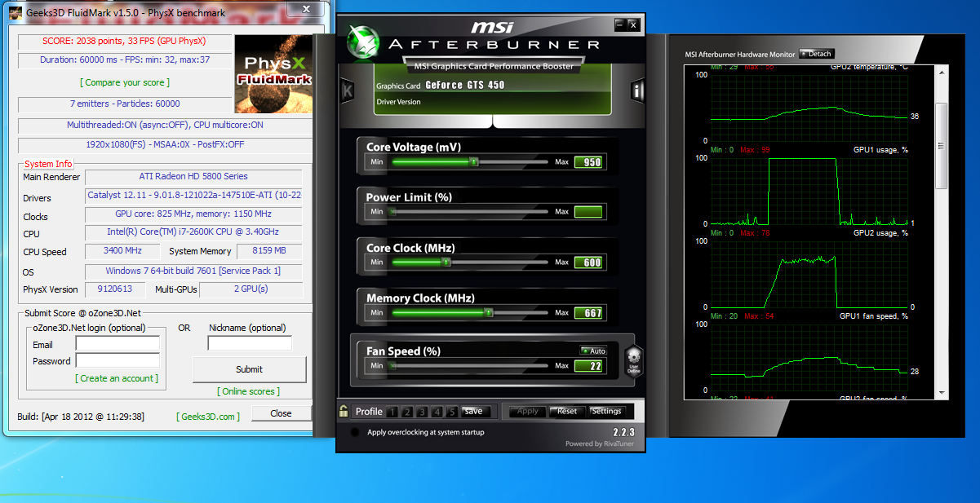The image size is (980, 503).
Task: Click the GPU2 usage graph
Action: coord(810,274)
